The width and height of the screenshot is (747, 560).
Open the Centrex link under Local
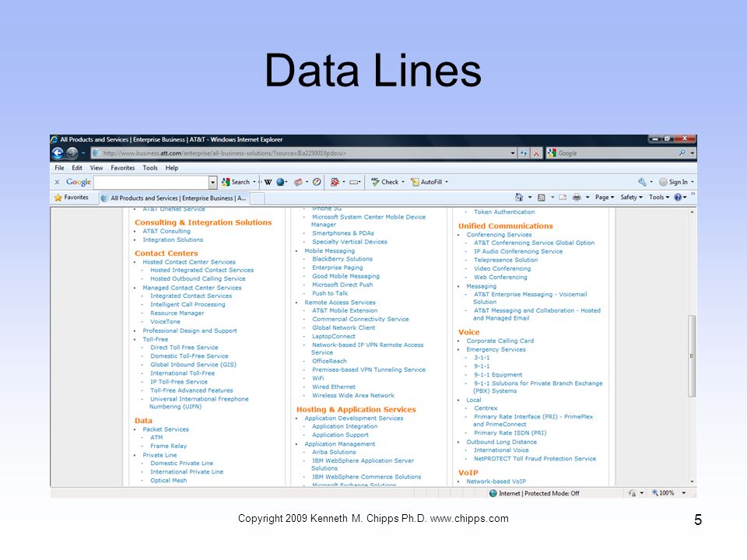coord(485,408)
